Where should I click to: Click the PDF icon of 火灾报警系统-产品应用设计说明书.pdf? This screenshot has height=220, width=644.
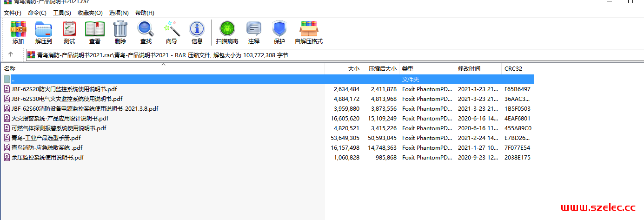[7, 118]
